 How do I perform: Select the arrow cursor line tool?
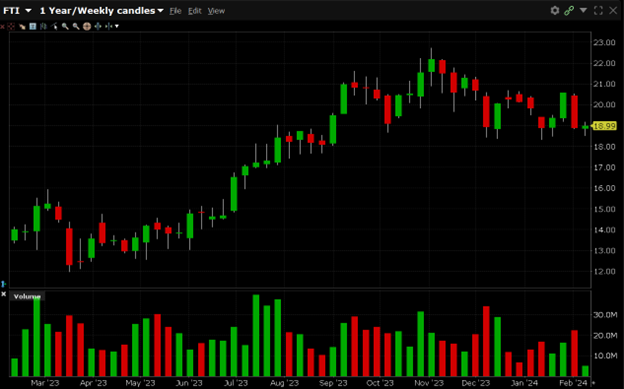[x=54, y=26]
